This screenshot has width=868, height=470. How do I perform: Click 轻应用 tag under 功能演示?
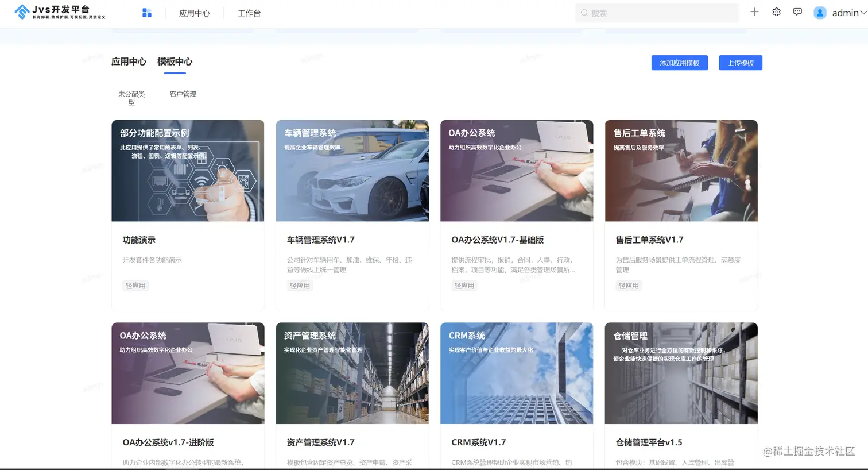[x=135, y=286]
